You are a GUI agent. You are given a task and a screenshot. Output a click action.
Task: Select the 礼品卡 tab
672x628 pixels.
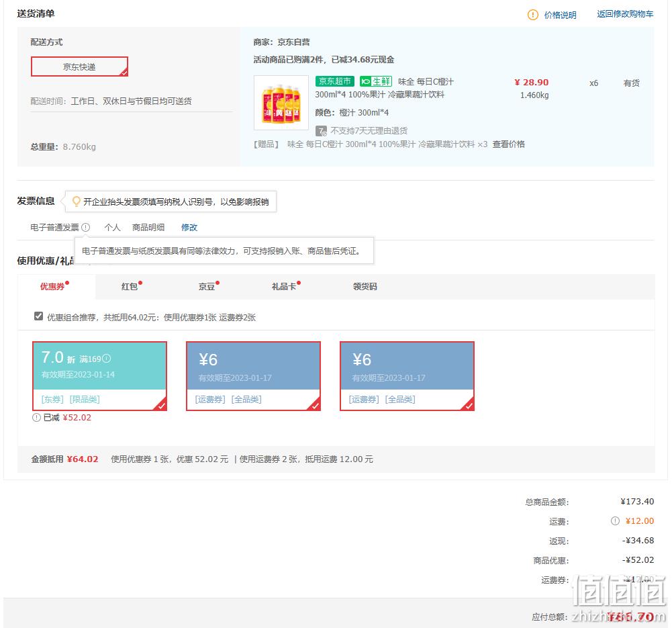coord(284,286)
